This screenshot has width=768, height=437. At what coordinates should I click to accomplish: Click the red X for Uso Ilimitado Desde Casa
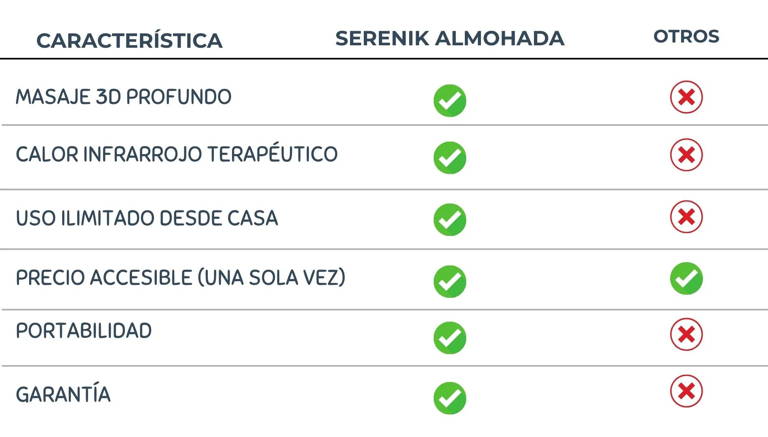(686, 217)
